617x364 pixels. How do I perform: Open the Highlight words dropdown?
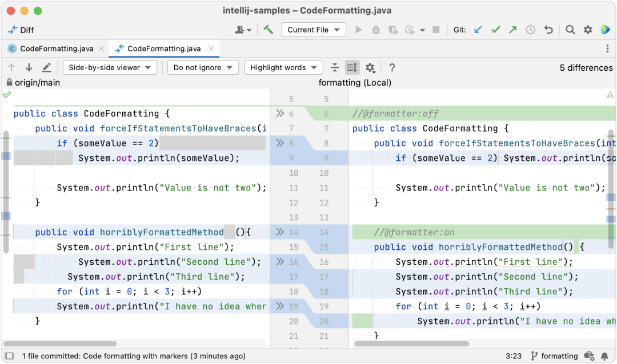pyautogui.click(x=283, y=68)
